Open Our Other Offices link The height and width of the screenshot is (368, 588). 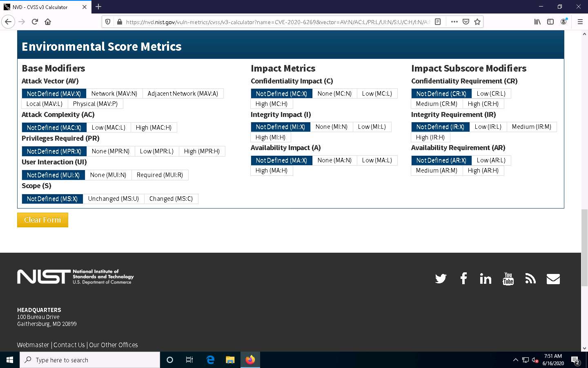pyautogui.click(x=114, y=345)
